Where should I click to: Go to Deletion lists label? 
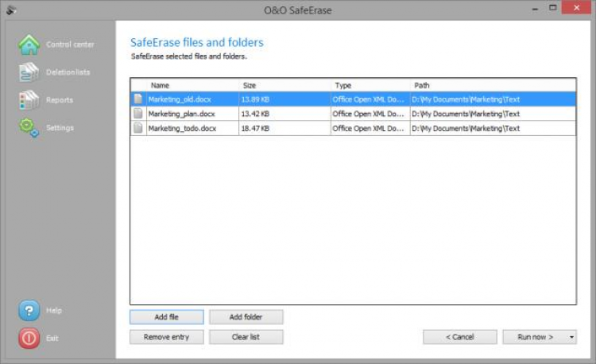[68, 72]
